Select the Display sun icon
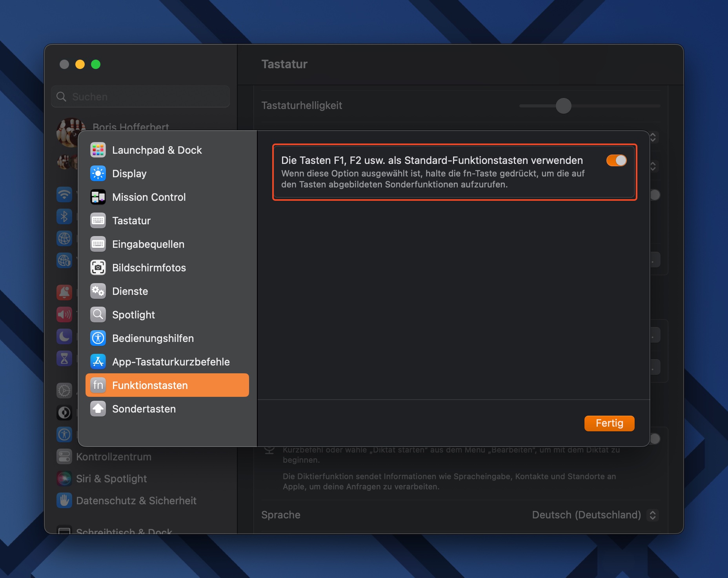This screenshot has height=578, width=728. pos(98,174)
